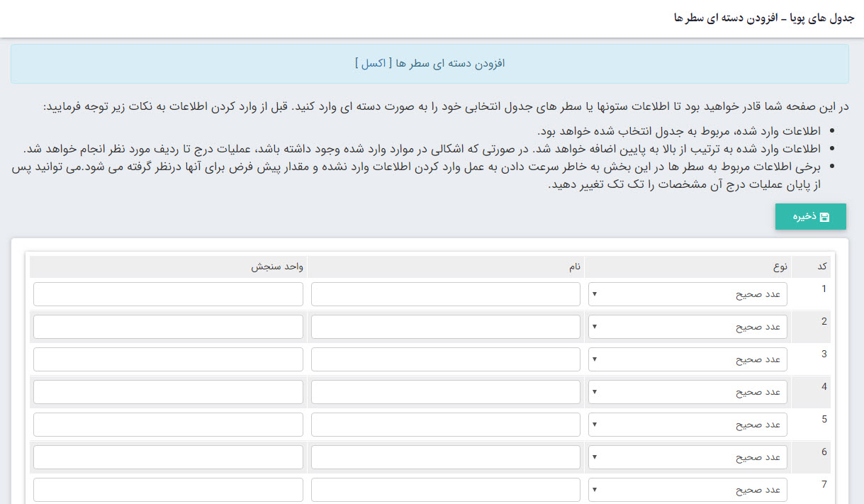The image size is (864, 504).
Task: Click the name input field in row 4
Action: click(445, 391)
